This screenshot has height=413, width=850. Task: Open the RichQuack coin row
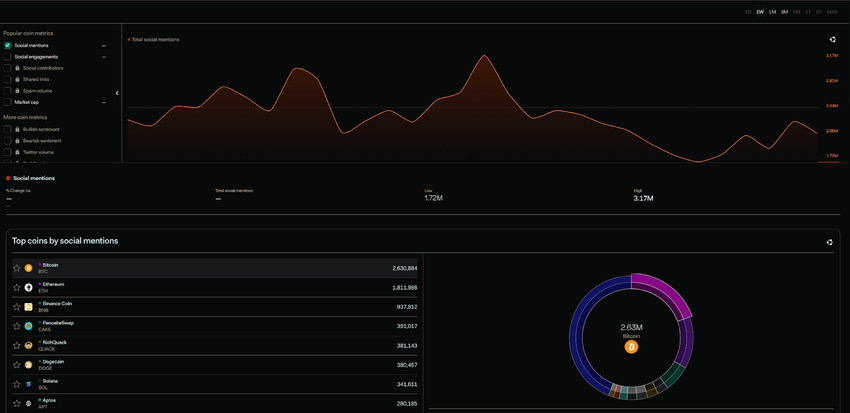tap(215, 345)
